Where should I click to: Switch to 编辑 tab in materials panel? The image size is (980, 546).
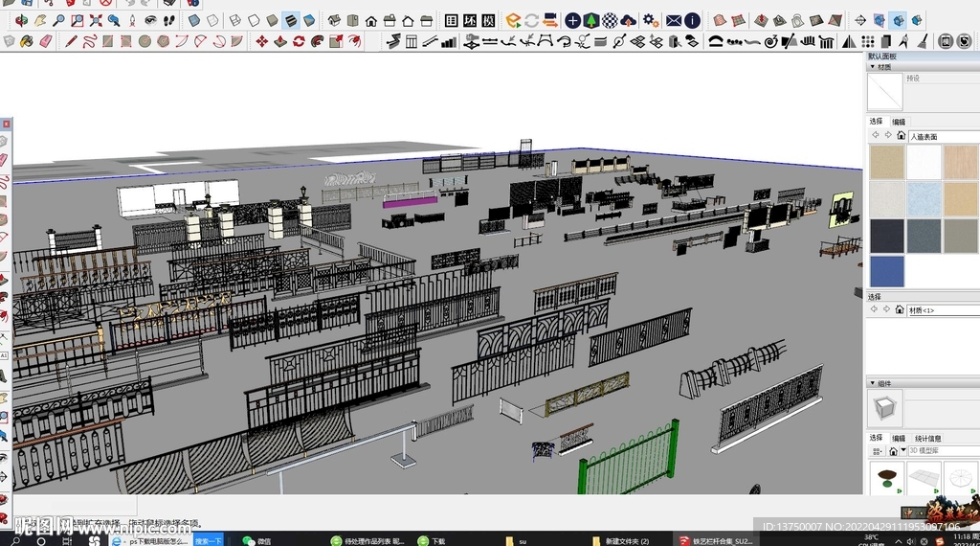click(899, 122)
